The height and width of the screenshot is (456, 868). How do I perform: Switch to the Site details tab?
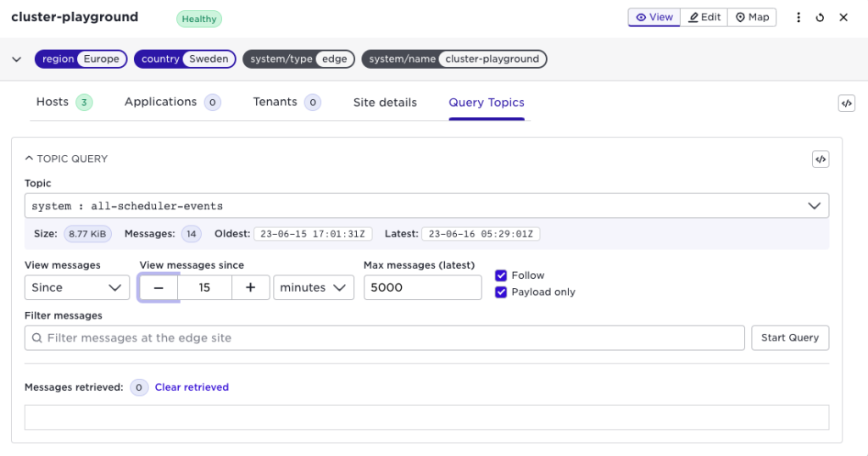coord(385,103)
